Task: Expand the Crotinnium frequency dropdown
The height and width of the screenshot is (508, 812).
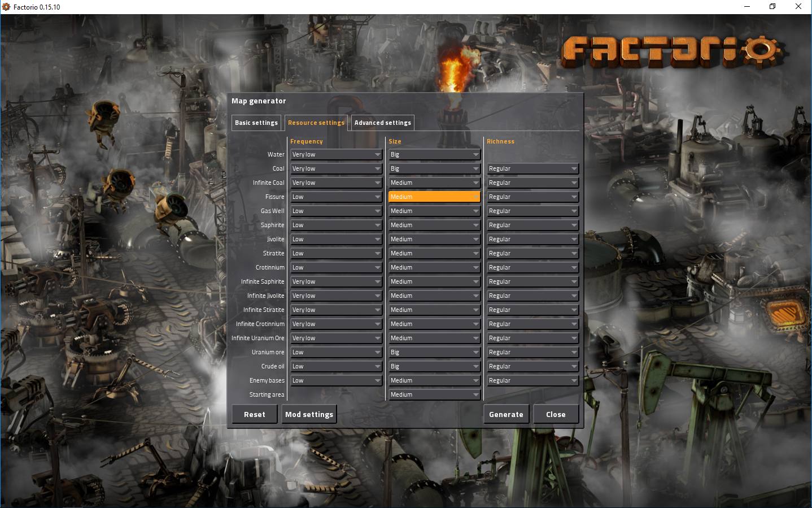Action: (x=337, y=267)
